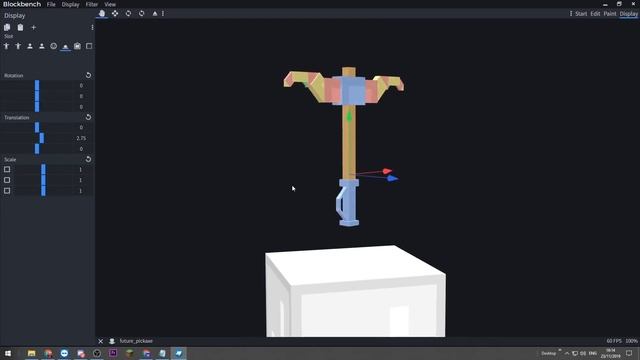Click the Translation slider showing 2.75

click(42, 138)
